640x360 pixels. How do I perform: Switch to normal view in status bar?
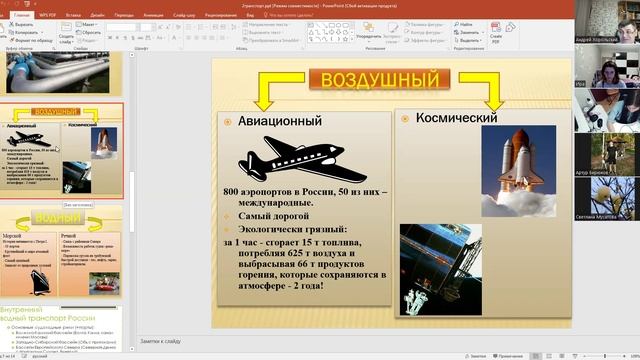point(536,356)
